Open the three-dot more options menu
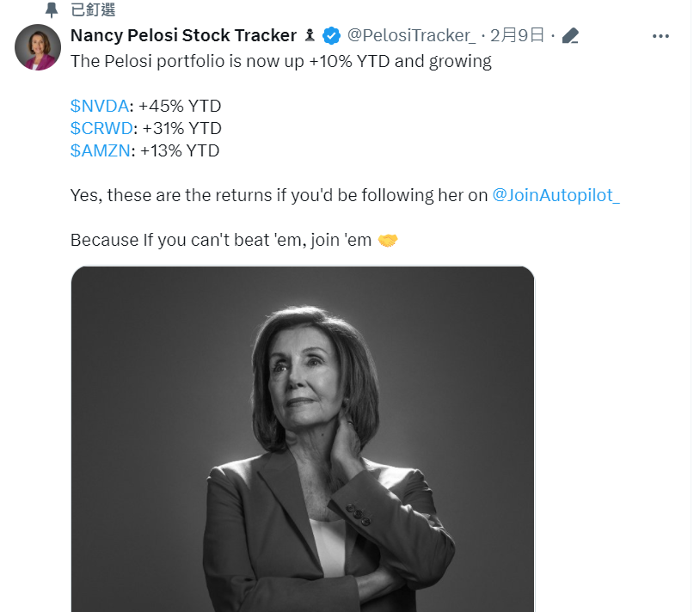700x612 pixels. 660,36
